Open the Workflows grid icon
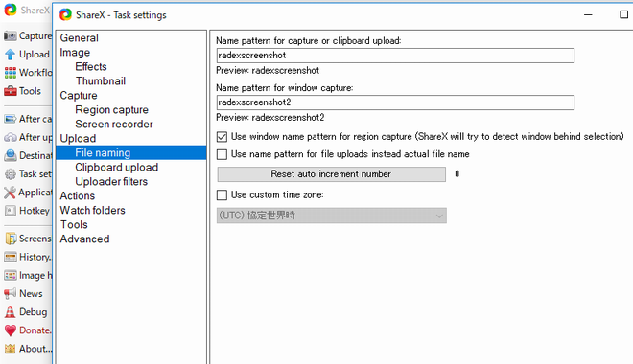The height and width of the screenshot is (364, 633). [x=11, y=73]
